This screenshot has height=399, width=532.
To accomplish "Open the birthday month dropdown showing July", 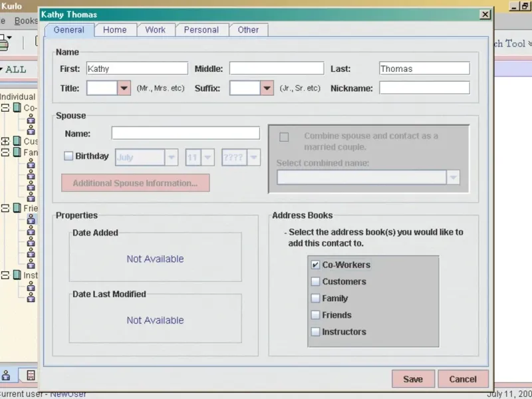I will pyautogui.click(x=172, y=158).
